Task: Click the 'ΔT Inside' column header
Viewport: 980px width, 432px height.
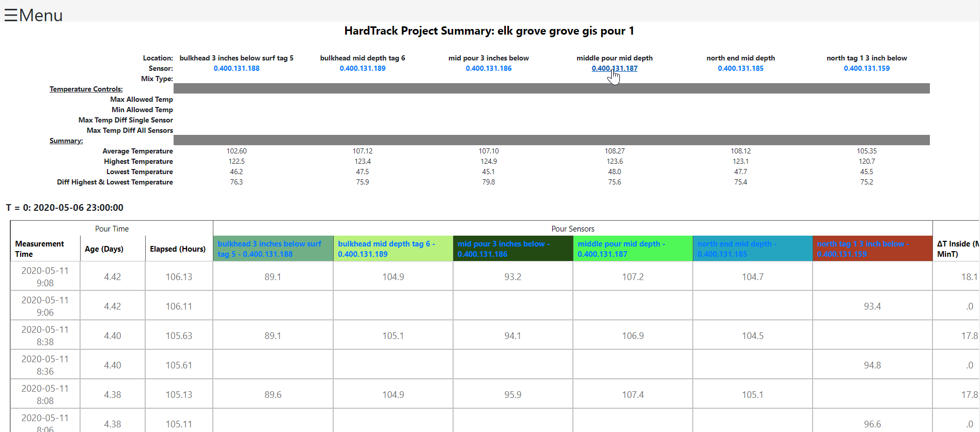Action: pos(956,249)
